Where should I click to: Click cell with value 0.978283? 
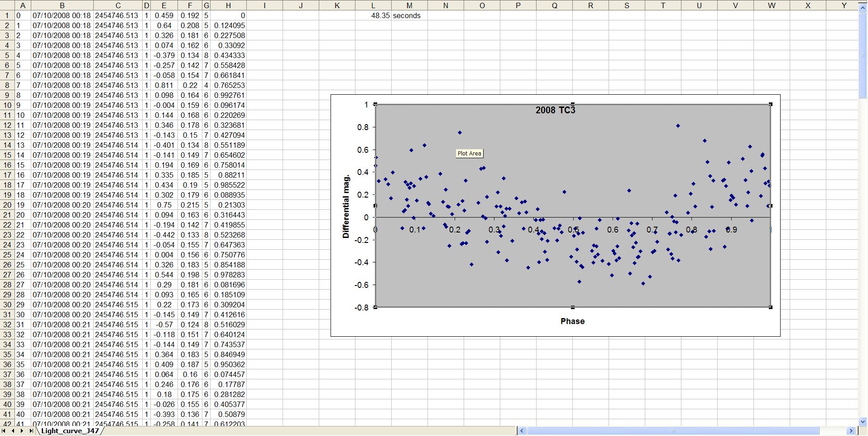coord(228,275)
